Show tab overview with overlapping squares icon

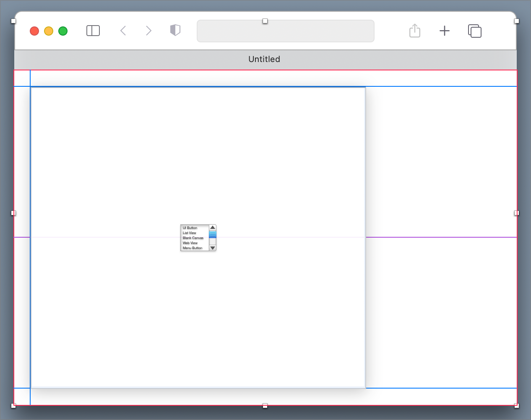[x=474, y=31]
